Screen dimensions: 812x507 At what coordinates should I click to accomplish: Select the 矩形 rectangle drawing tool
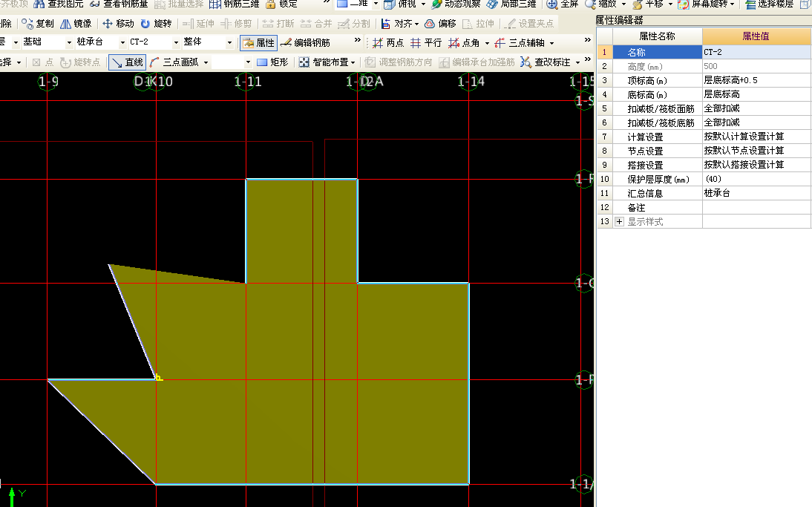(x=272, y=62)
